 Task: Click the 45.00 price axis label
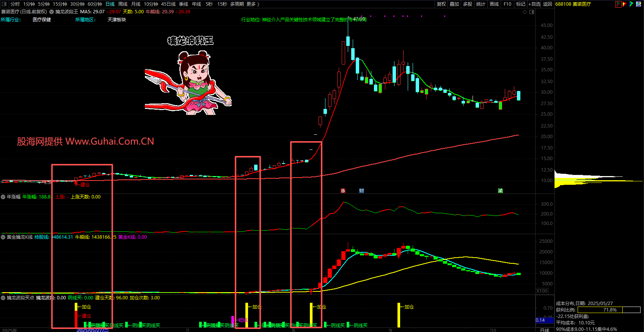point(547,25)
